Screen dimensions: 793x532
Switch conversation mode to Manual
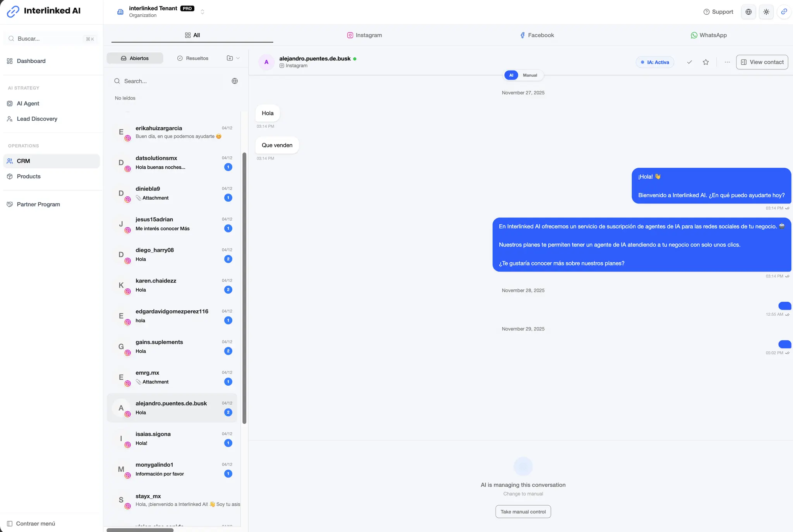click(530, 75)
